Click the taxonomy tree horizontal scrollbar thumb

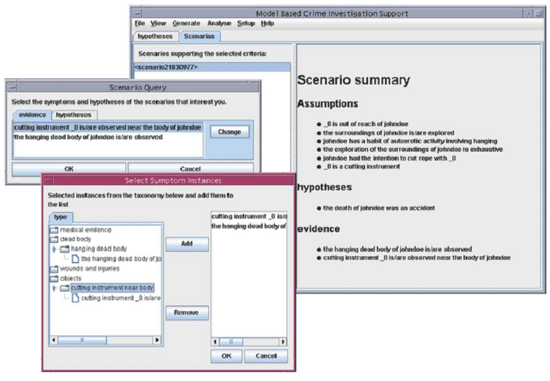pos(82,340)
